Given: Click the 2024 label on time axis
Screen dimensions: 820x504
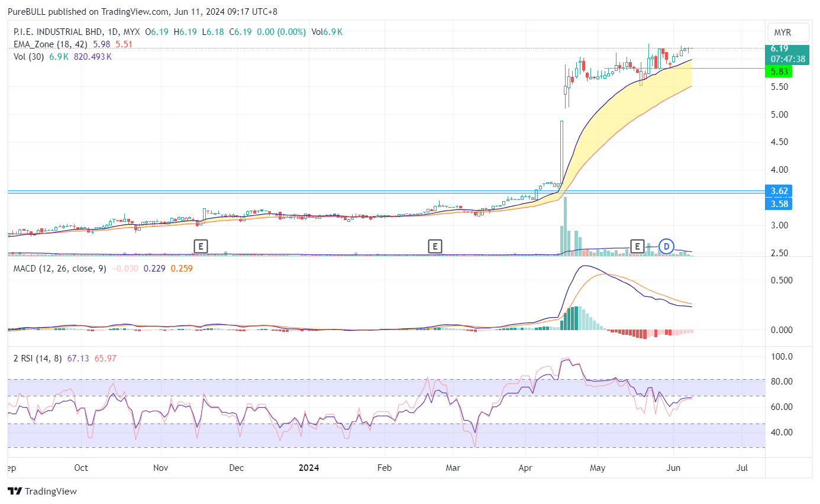Looking at the screenshot, I should tap(309, 468).
